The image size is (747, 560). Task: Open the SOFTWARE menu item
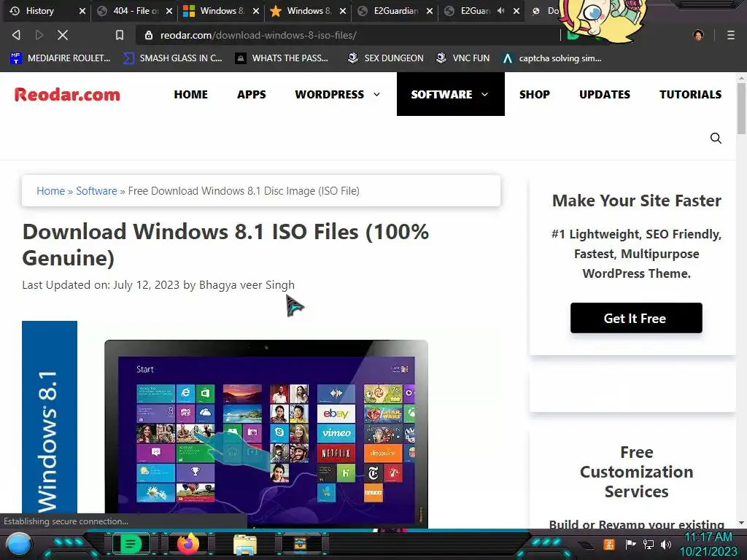(441, 94)
